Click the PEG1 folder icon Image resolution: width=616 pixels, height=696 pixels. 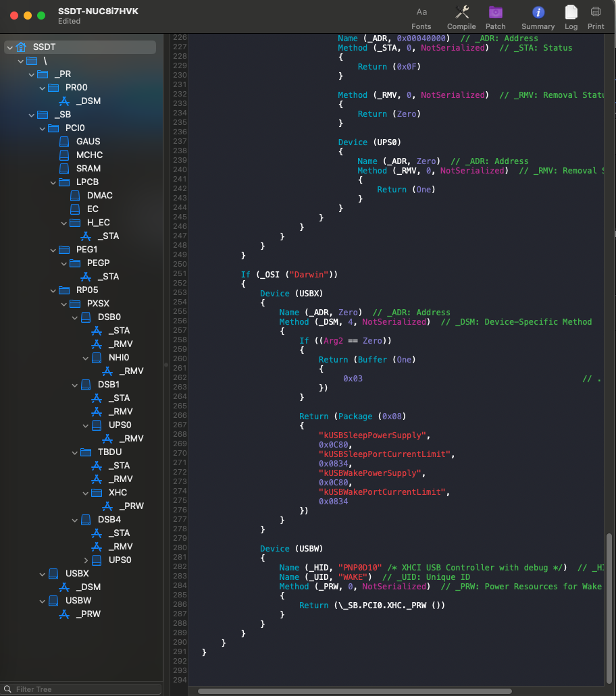point(64,250)
